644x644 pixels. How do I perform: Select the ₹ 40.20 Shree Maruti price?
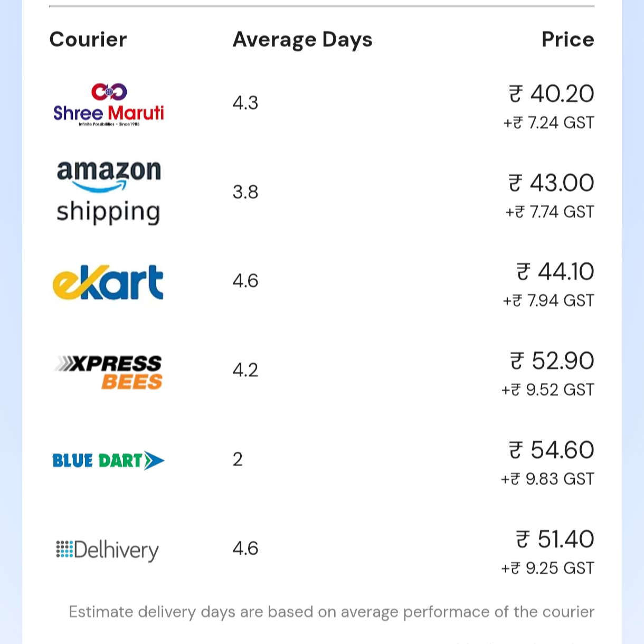(x=552, y=94)
